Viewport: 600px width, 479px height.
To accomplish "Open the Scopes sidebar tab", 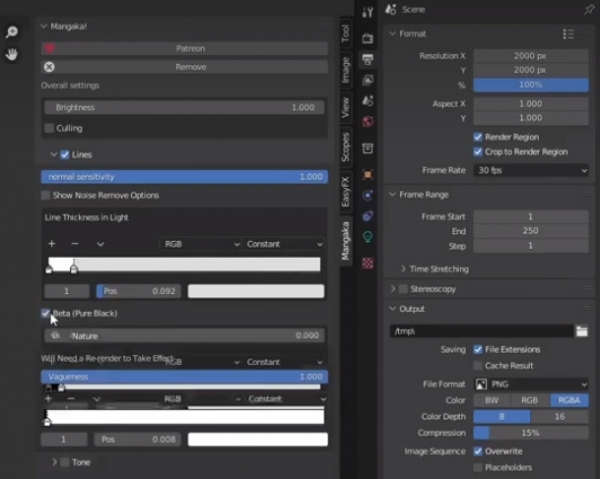I will [346, 146].
